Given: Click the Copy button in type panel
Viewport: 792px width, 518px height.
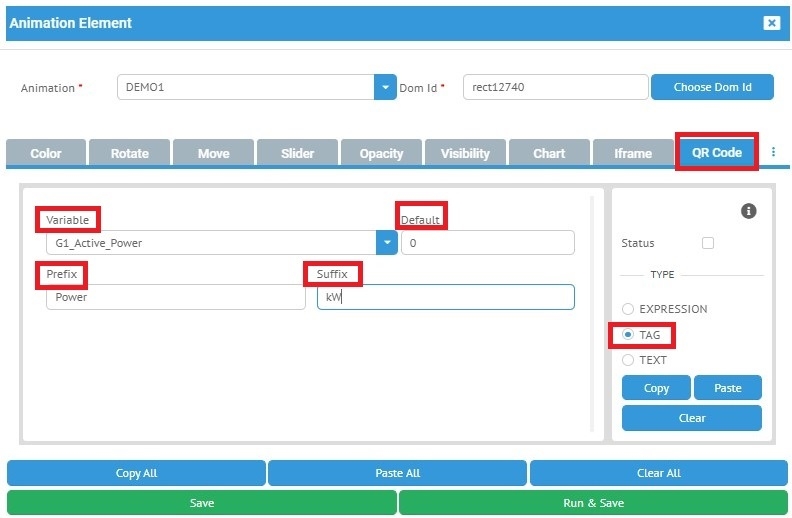Looking at the screenshot, I should [x=656, y=388].
